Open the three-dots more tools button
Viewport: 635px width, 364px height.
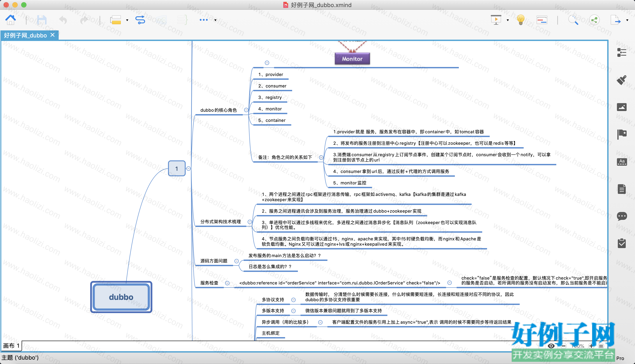click(204, 20)
